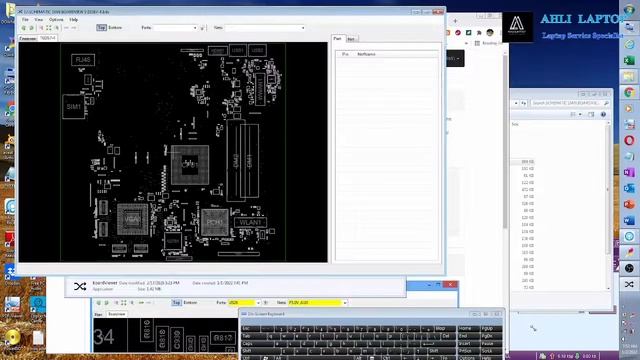Open the Options menu in BoardViewer

point(56,20)
